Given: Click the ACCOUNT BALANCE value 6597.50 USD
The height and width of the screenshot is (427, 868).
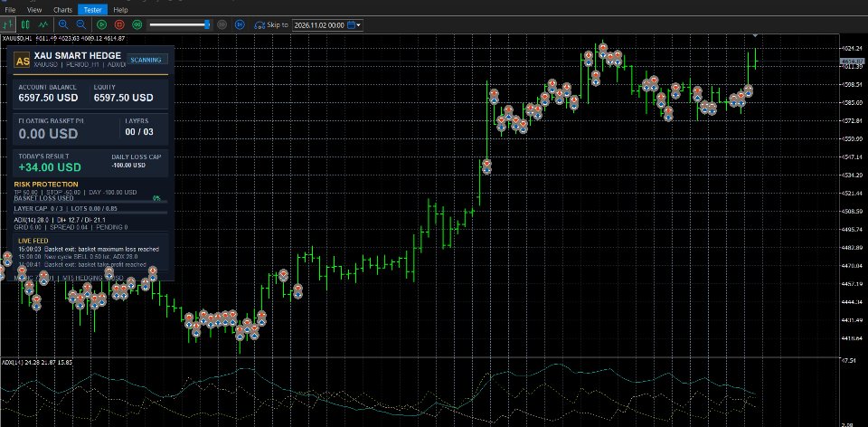Looking at the screenshot, I should pos(48,98).
